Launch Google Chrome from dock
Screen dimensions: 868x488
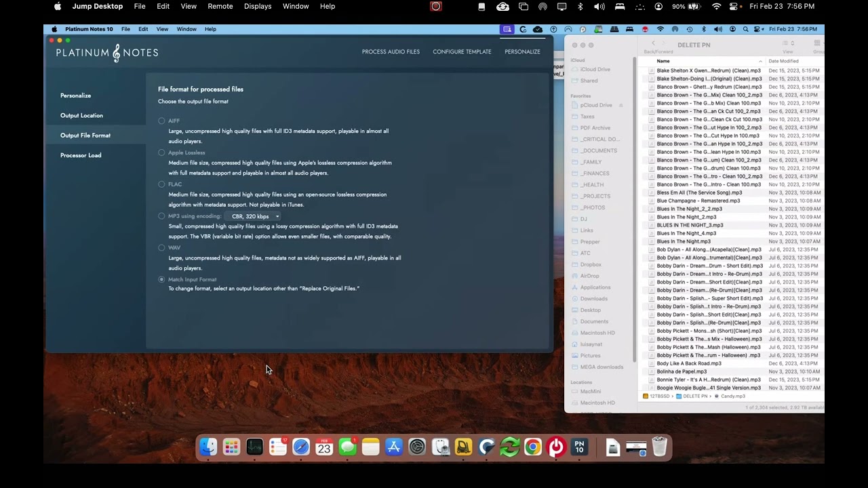point(533,447)
